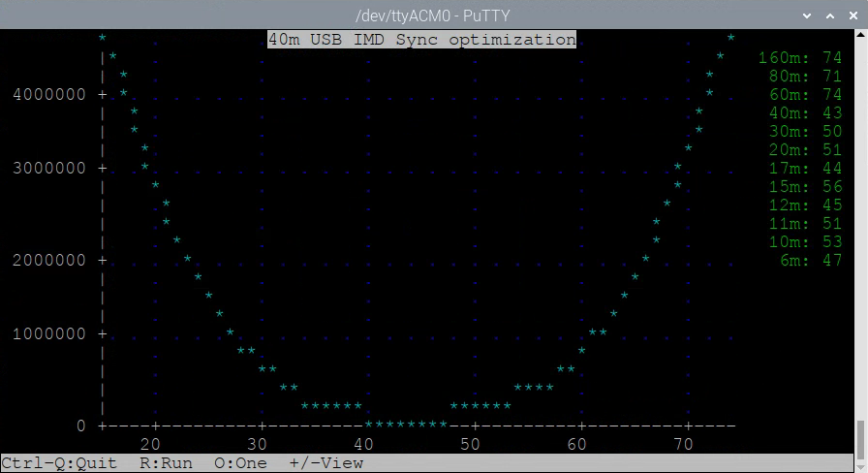Click the R:Run command in the status bar
This screenshot has width=868, height=473.
click(x=166, y=463)
